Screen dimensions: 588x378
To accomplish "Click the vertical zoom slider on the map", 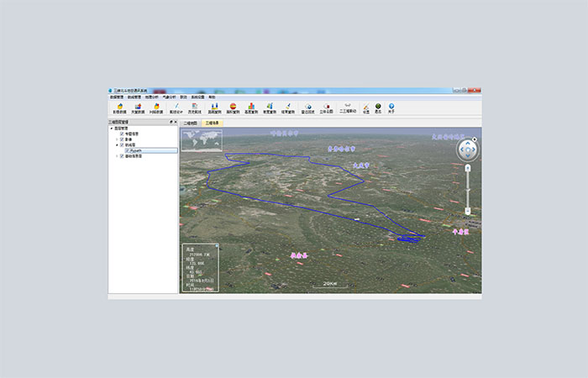I will [x=468, y=188].
